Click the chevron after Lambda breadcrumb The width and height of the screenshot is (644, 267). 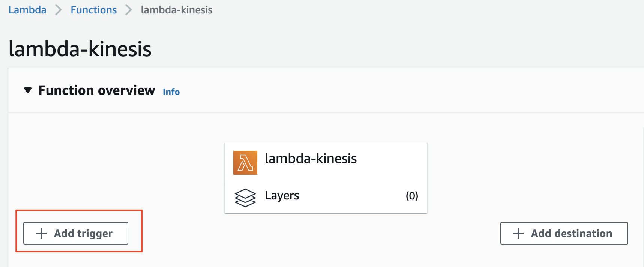click(58, 10)
